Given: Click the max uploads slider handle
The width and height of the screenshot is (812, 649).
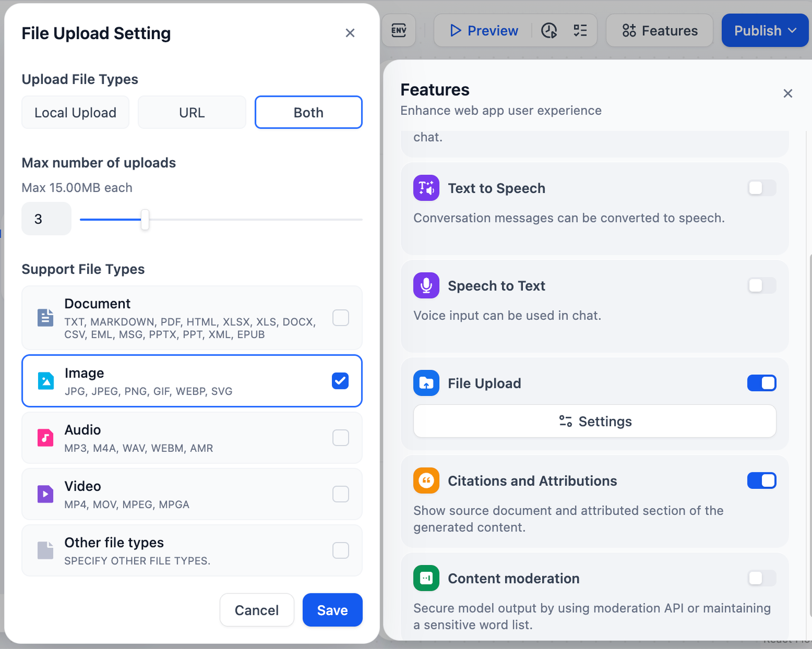Looking at the screenshot, I should coord(145,219).
